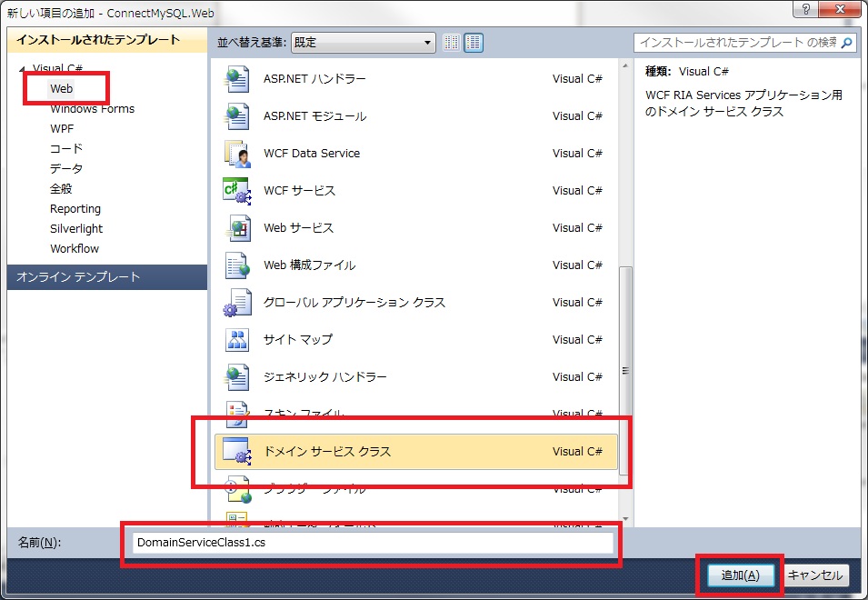This screenshot has width=868, height=600.
Task: Switch to medium icons list view
Action: (x=474, y=43)
